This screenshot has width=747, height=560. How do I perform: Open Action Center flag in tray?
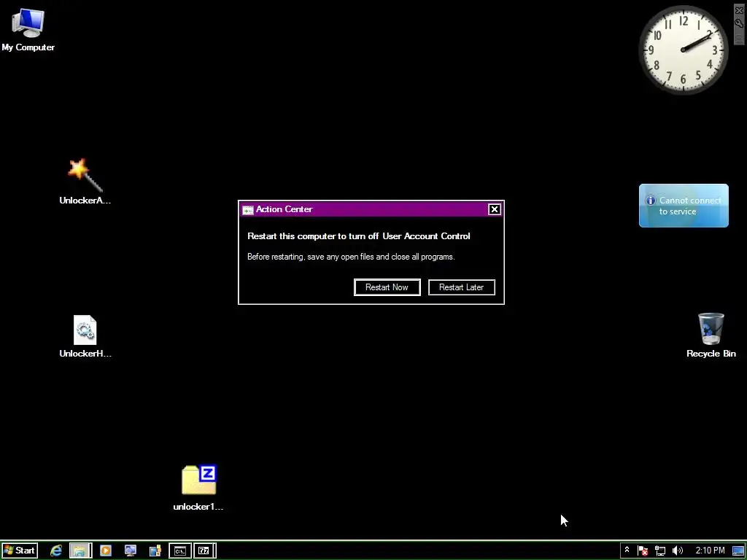pos(643,551)
